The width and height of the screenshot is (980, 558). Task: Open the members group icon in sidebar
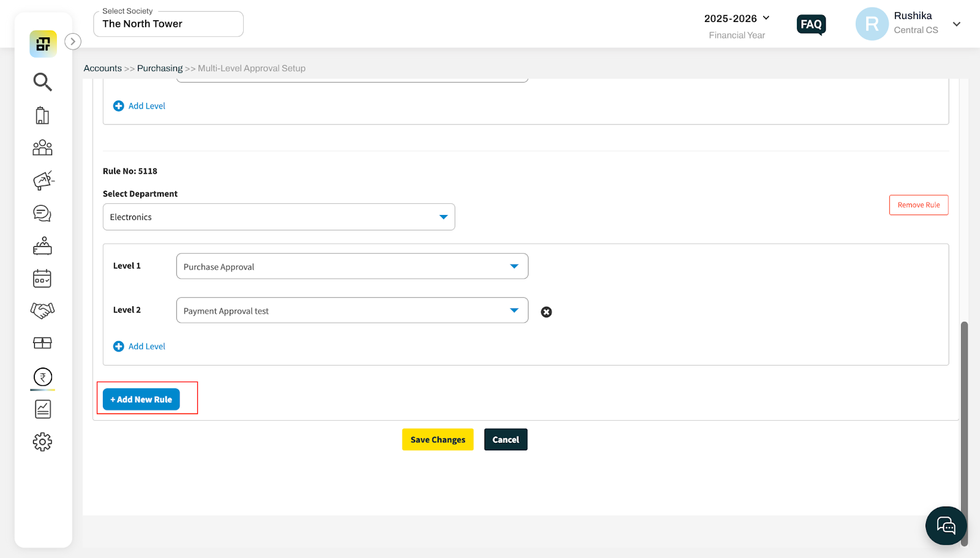pyautogui.click(x=42, y=148)
